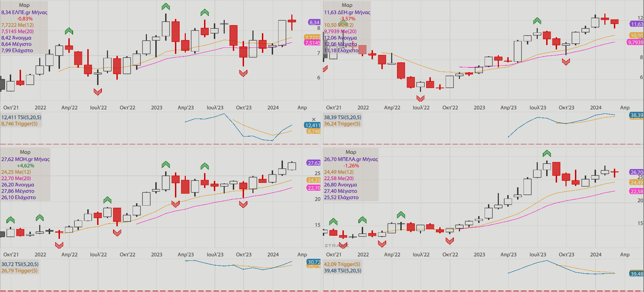Select the ΕΛΠΕ.gr Μήνας symbol label
Viewport: 644px width, 292px height.
coord(24,12)
